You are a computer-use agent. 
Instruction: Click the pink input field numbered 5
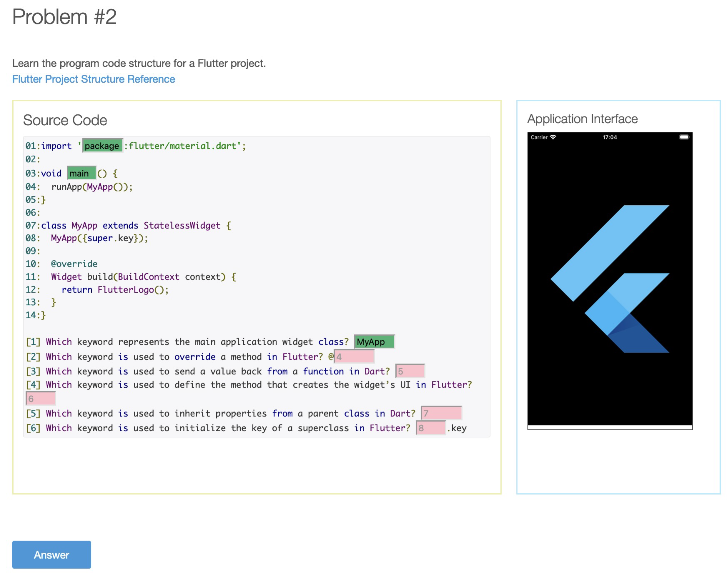[410, 371]
